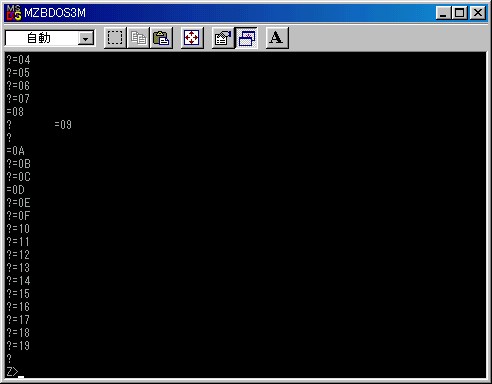
Task: Click the Z> command prompt line
Action: coord(15,371)
